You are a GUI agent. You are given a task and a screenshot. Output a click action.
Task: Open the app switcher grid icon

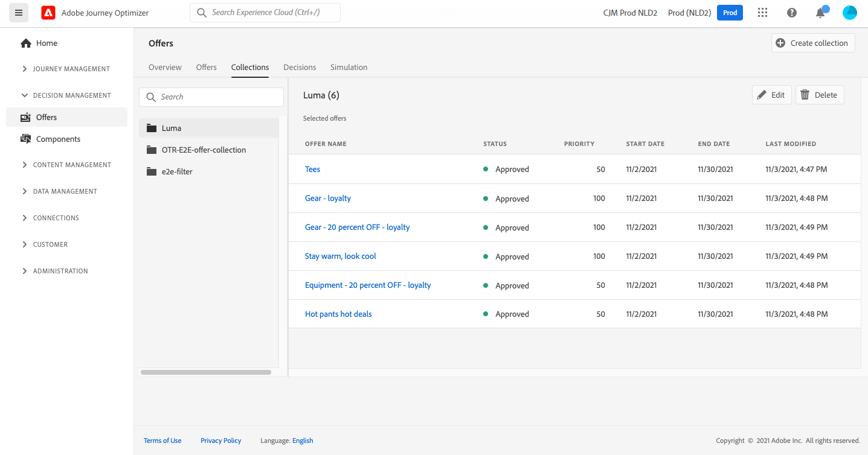[762, 13]
